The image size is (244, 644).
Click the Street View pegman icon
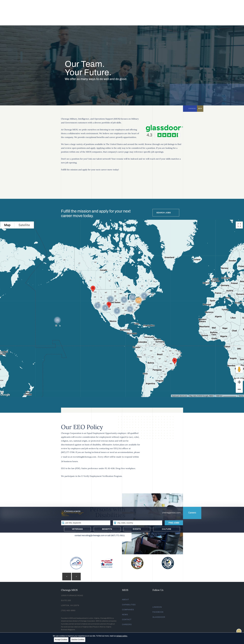click(239, 370)
